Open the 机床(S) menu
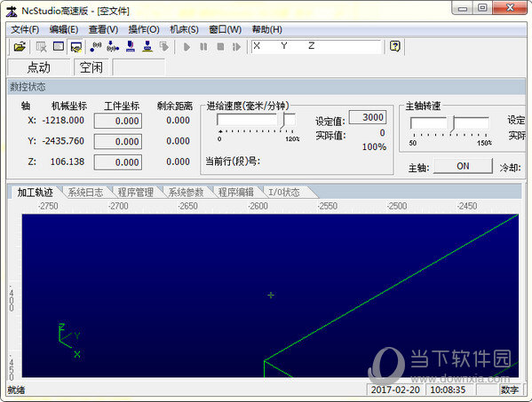Screen dimensions: 532x402 (x=184, y=30)
